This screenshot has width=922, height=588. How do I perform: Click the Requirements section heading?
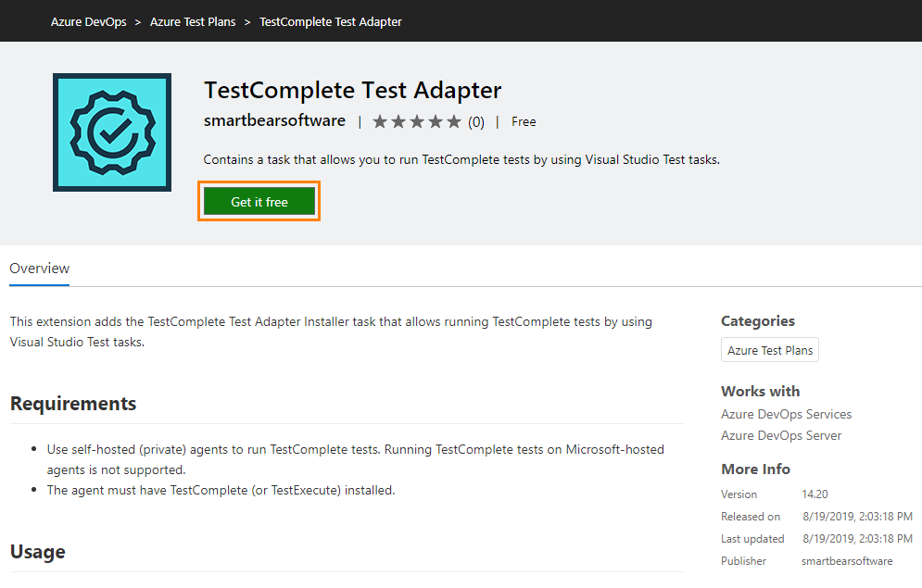pyautogui.click(x=72, y=404)
